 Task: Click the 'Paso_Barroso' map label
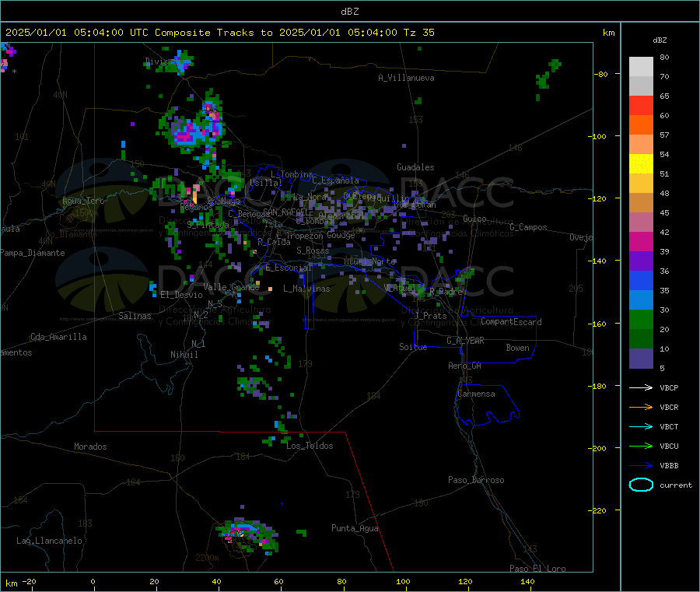click(476, 480)
